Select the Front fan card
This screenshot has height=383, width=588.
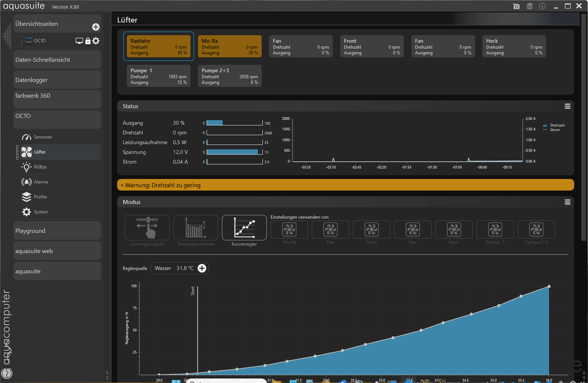point(372,46)
